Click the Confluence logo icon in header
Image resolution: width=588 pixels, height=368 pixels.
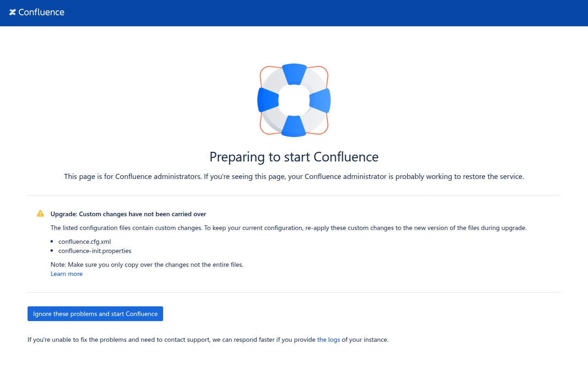tap(12, 12)
